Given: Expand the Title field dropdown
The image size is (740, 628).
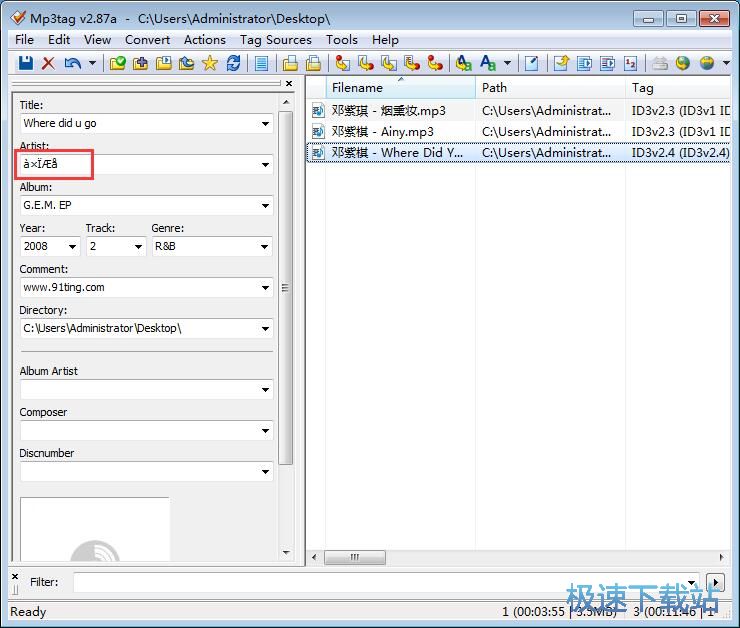Looking at the screenshot, I should click(265, 124).
